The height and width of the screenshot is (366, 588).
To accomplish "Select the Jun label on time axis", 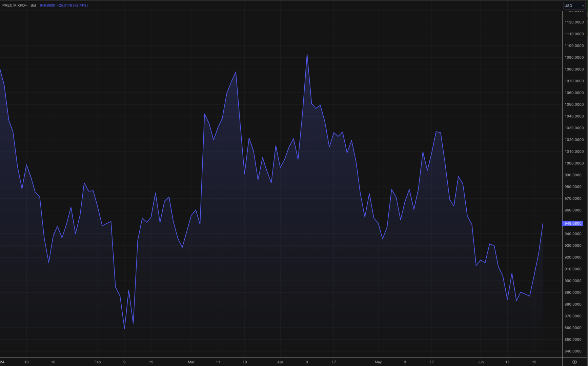I will [481, 362].
